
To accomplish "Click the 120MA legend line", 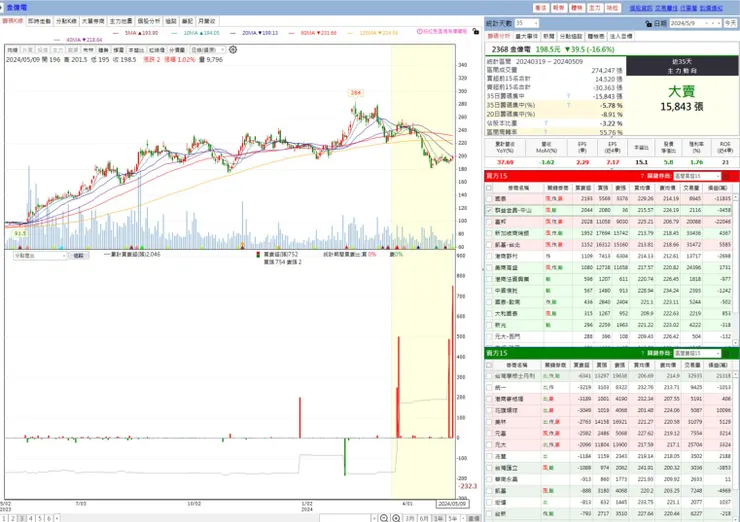I will coord(373,33).
